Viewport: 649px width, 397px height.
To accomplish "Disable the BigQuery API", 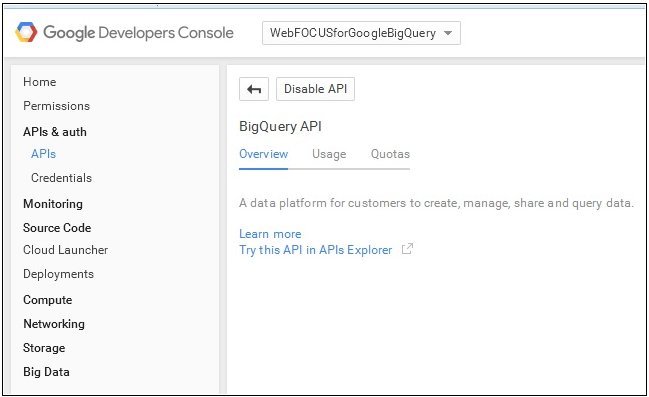I will [315, 89].
